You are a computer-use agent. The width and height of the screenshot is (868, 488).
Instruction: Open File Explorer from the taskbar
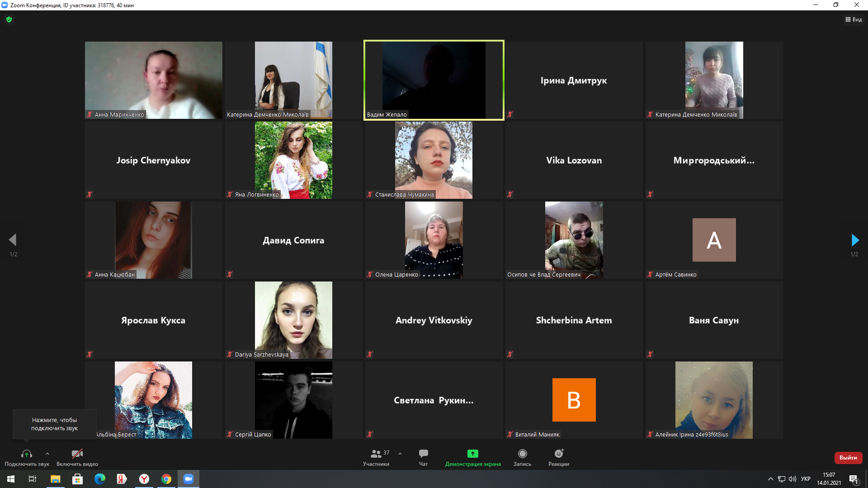pos(55,479)
